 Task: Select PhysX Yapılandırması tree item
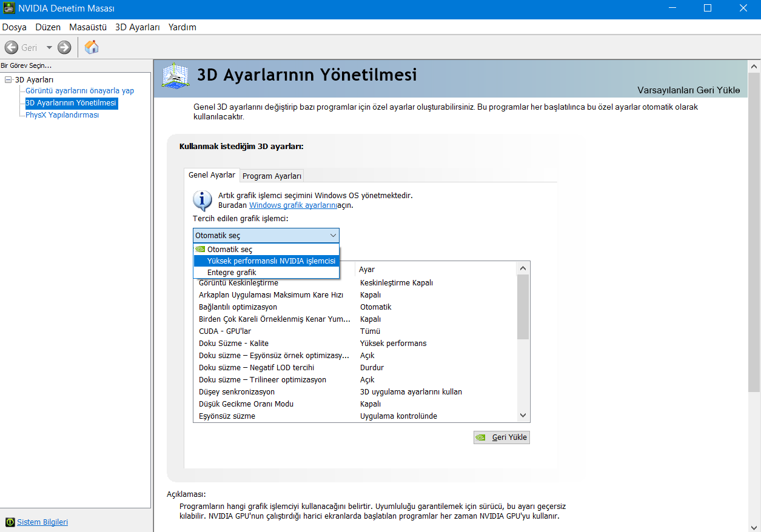(62, 115)
